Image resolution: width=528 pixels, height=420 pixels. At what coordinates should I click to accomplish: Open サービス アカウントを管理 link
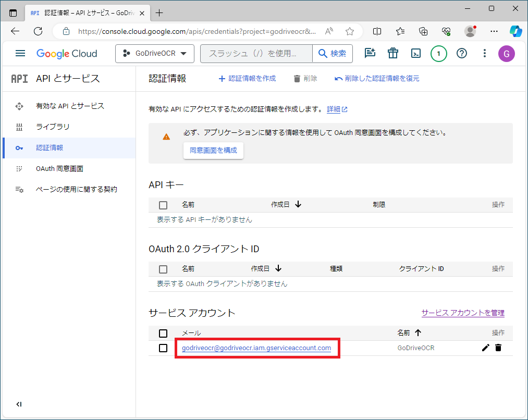(463, 313)
